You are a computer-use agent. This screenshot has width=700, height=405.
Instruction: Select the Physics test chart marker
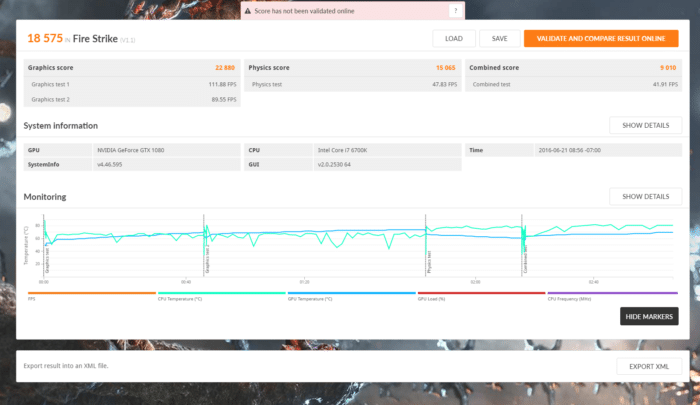point(429,262)
